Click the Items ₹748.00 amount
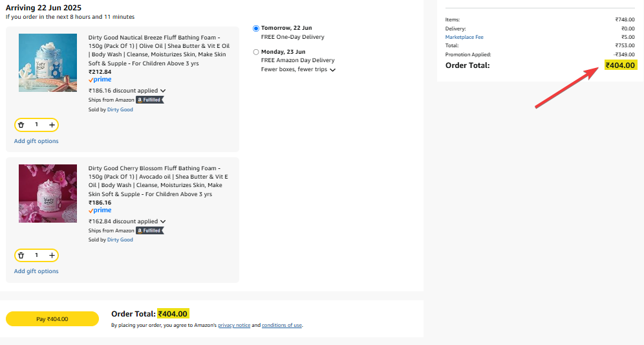644x345 pixels. [x=625, y=19]
